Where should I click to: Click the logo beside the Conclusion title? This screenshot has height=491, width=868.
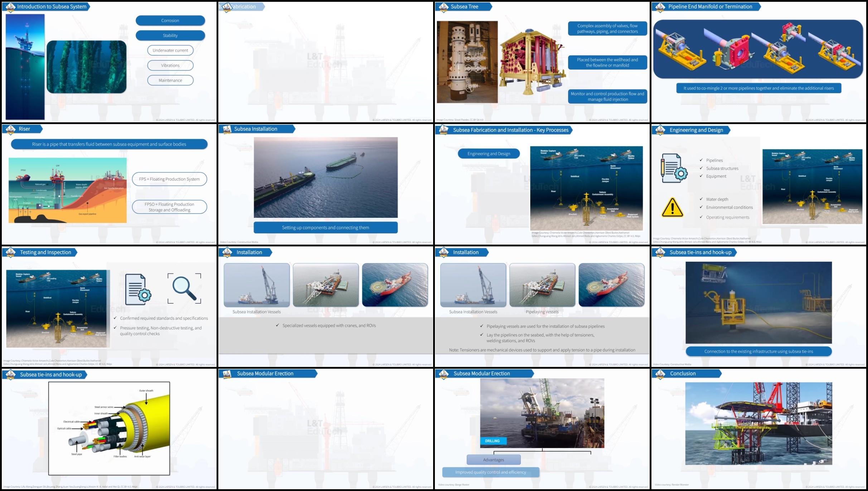[660, 374]
